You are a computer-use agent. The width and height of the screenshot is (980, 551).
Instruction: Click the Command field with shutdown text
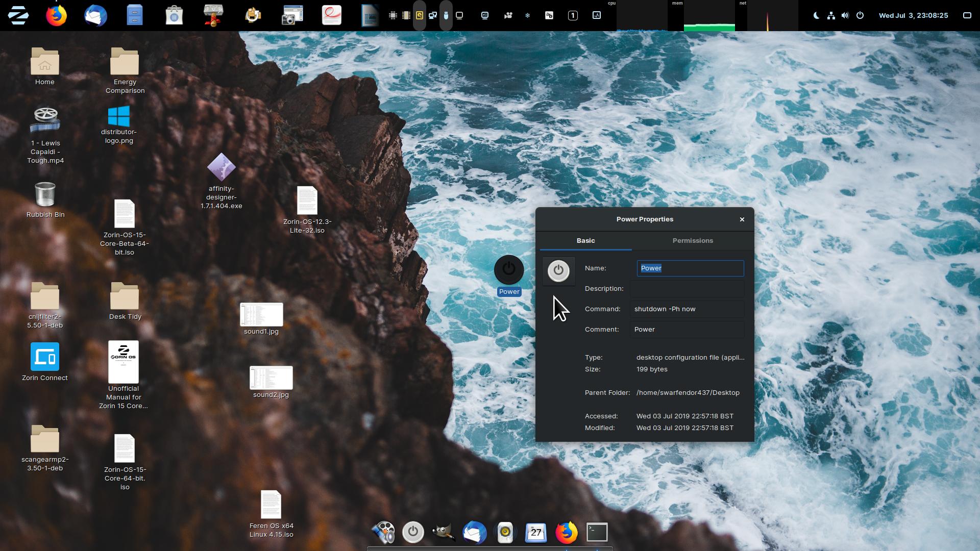687,309
